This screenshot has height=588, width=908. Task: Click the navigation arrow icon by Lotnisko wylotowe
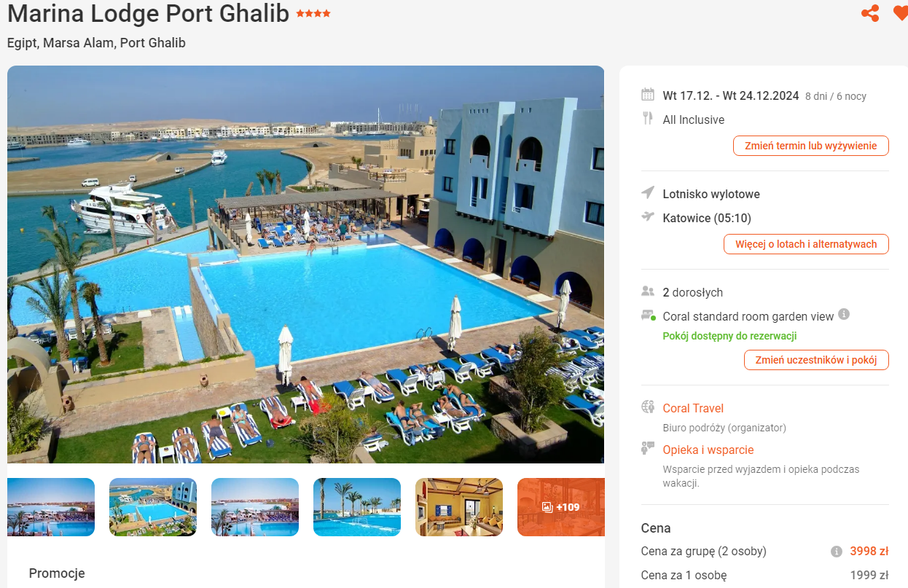click(648, 193)
